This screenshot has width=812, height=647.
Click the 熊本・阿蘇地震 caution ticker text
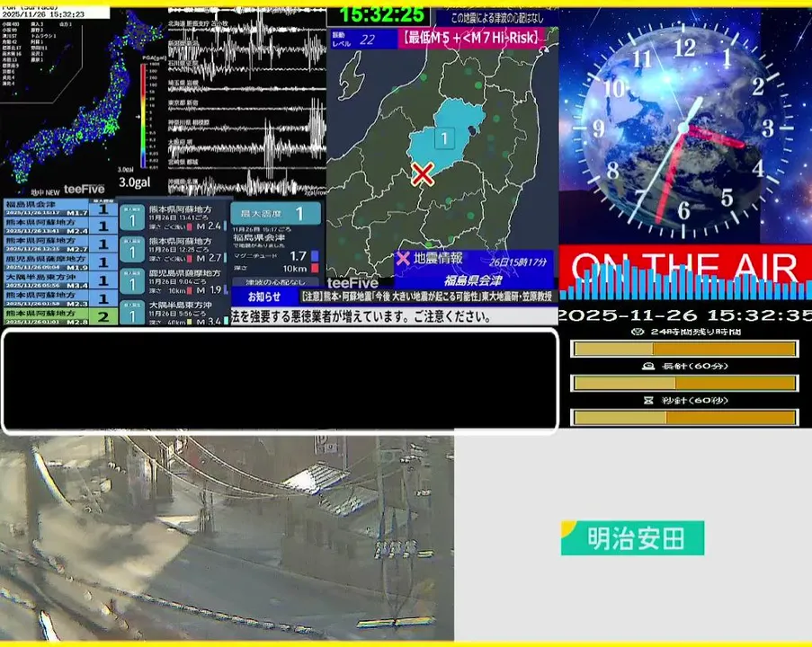click(427, 297)
